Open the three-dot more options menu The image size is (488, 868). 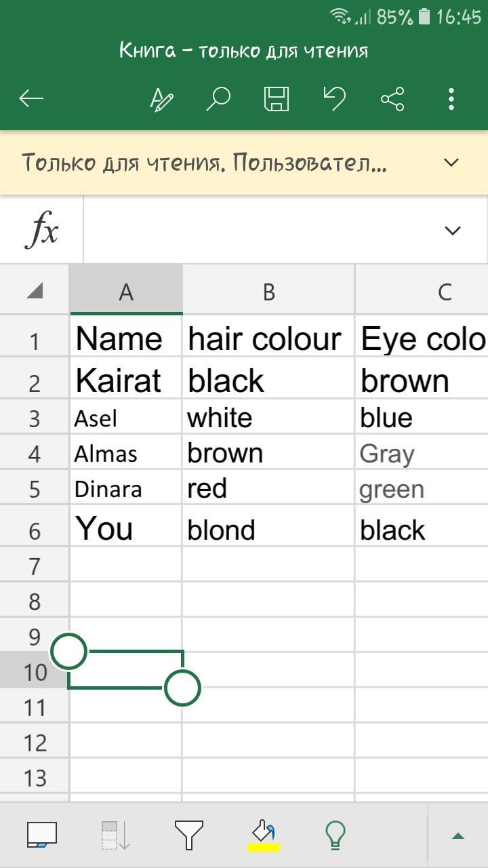[451, 99]
